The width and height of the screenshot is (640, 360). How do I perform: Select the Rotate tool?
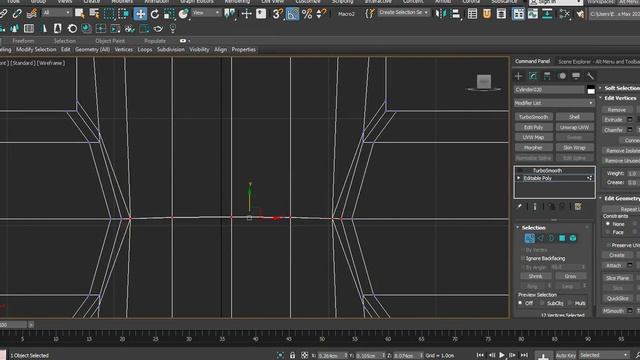(155, 14)
